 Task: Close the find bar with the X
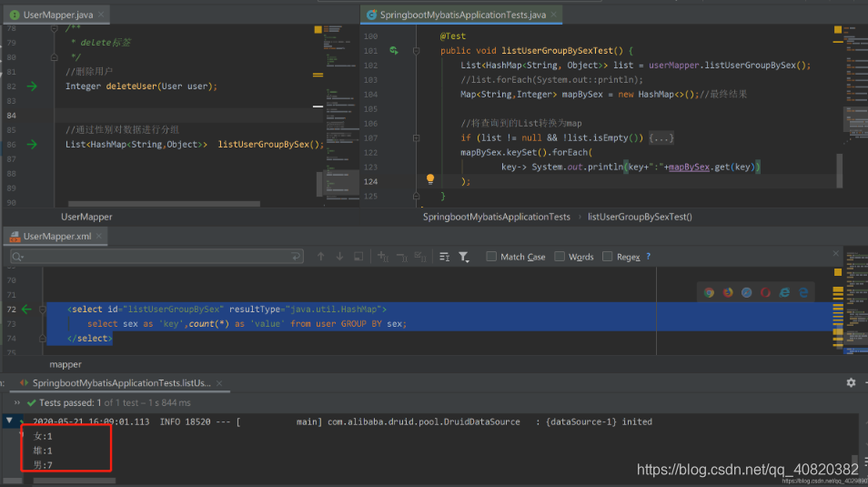coord(836,253)
